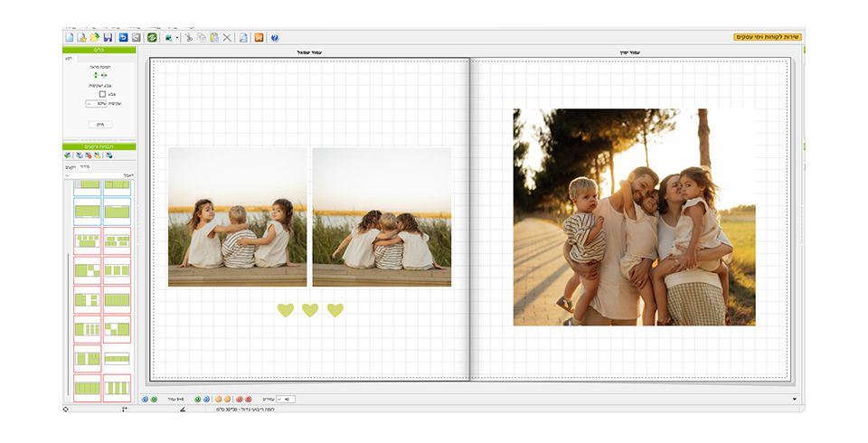This screenshot has width=868, height=443.
Task: Click the target crosshair icon in status bar
Action: point(66,410)
